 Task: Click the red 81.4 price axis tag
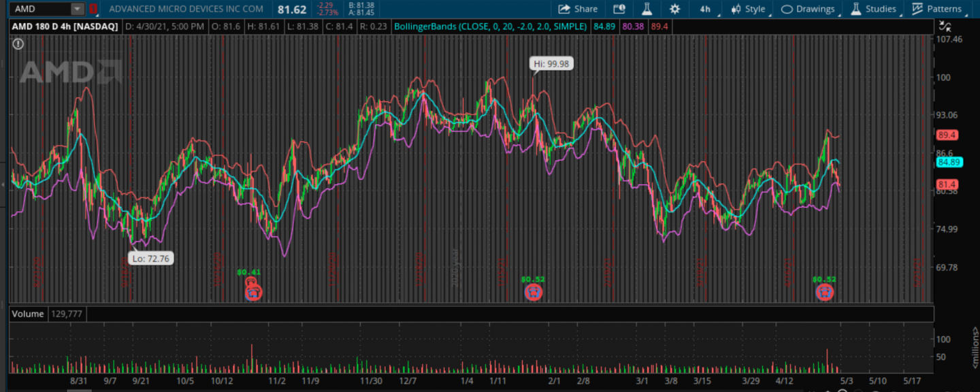947,184
